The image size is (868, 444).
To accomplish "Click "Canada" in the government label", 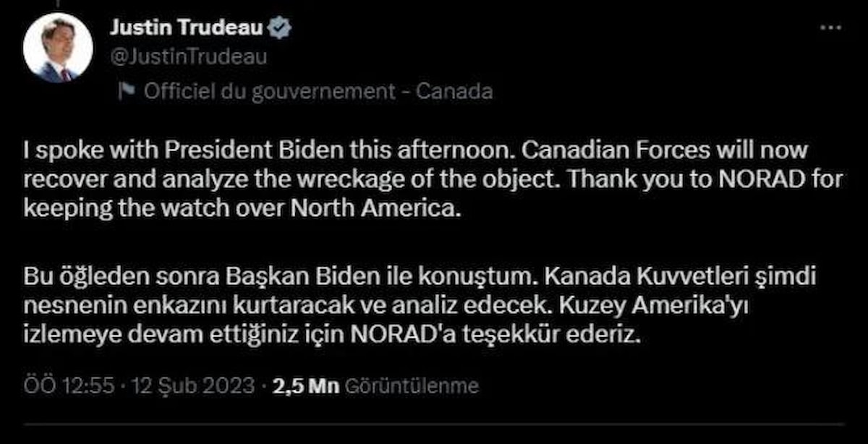I will click(456, 91).
